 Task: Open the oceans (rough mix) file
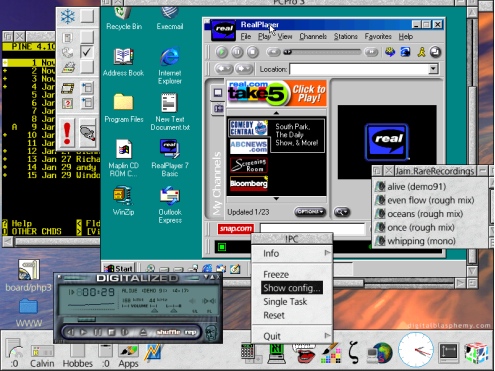coord(419,214)
